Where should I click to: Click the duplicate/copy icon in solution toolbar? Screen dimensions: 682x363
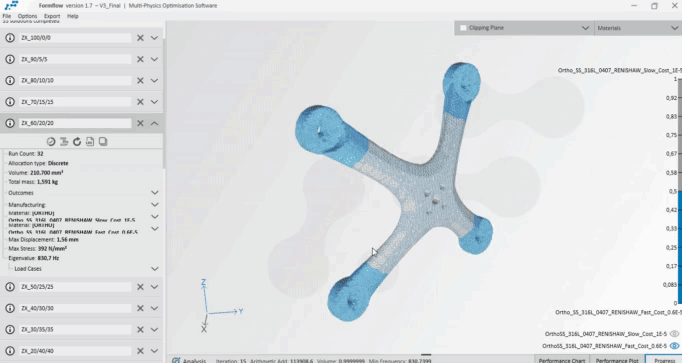pyautogui.click(x=103, y=142)
